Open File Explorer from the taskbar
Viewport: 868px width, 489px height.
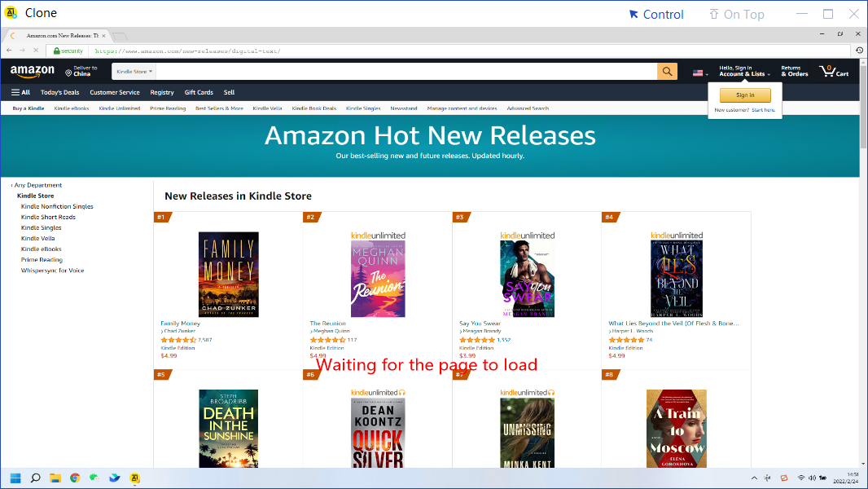[55, 478]
